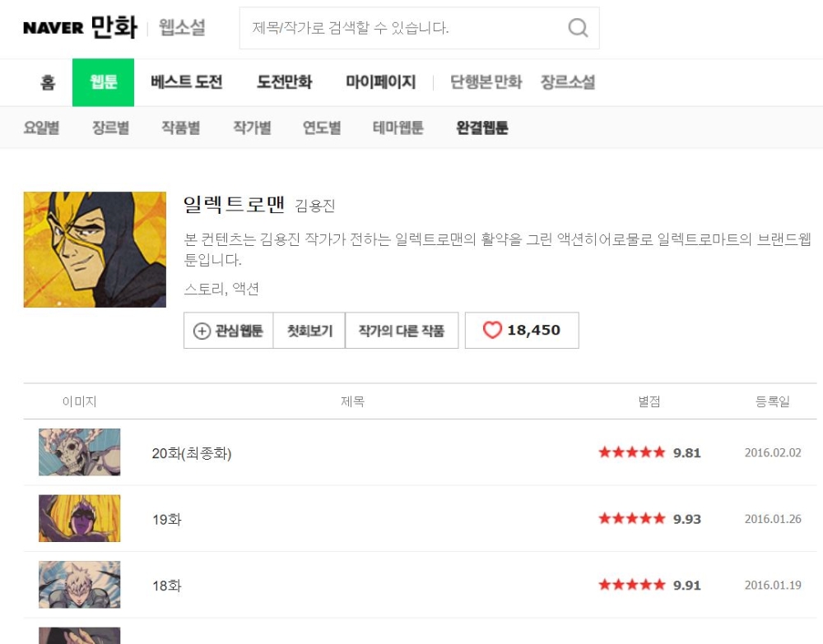Click author name 김용진

(x=315, y=206)
